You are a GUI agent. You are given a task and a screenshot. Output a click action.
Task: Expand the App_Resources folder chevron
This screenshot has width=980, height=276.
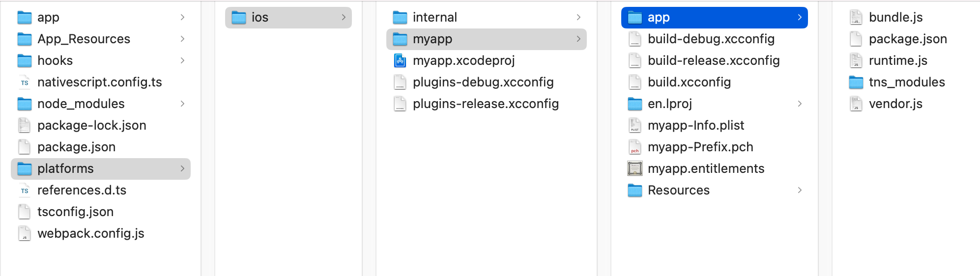[182, 39]
